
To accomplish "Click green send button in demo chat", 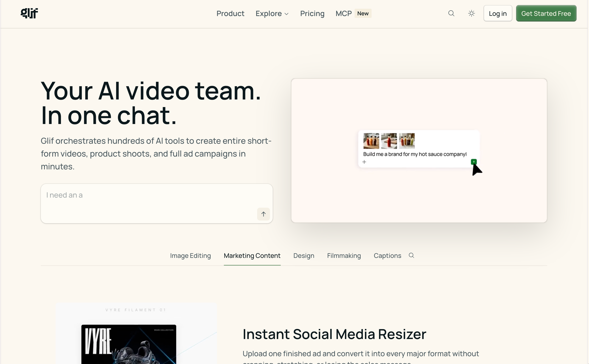I will (x=474, y=162).
